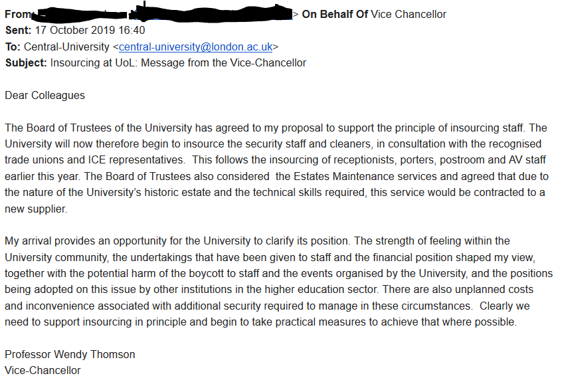Click the 'On Behalf Of' label
The width and height of the screenshot is (562, 392).
point(335,14)
